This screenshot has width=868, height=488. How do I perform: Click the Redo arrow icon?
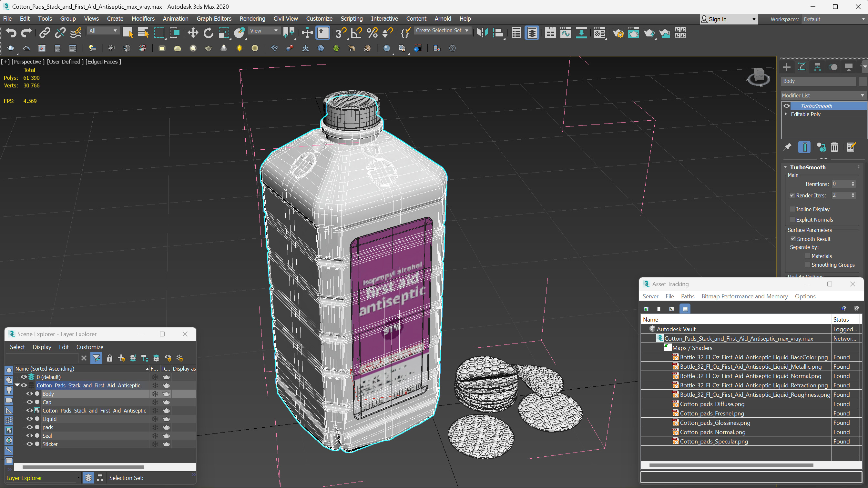point(26,33)
